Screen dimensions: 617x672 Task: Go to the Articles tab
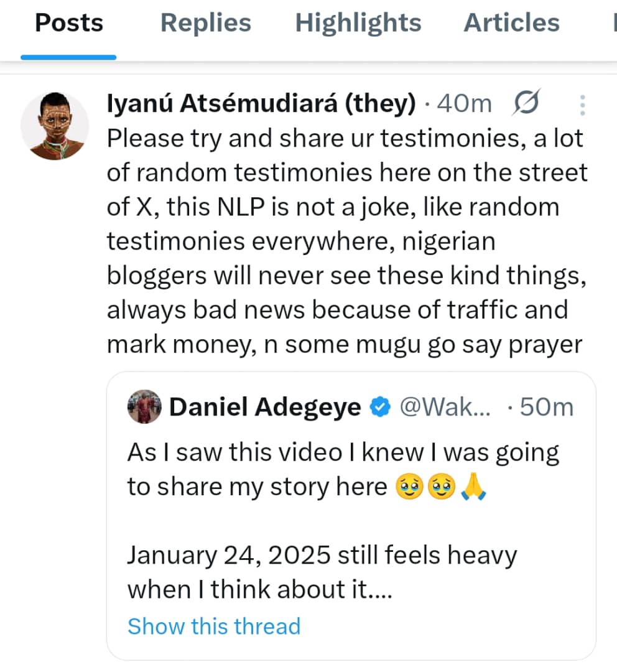(x=511, y=24)
